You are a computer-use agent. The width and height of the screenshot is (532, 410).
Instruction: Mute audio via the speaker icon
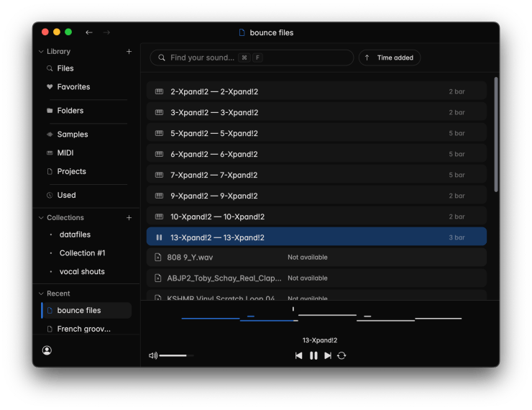153,355
